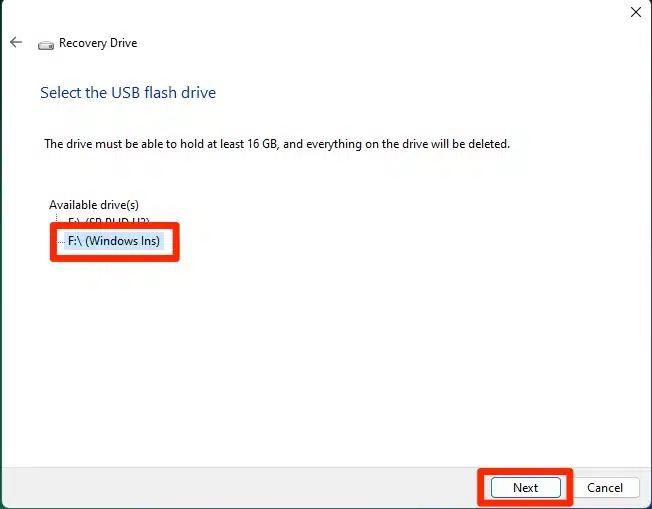
Task: Click the "Available drive(s)" label
Action: click(94, 205)
